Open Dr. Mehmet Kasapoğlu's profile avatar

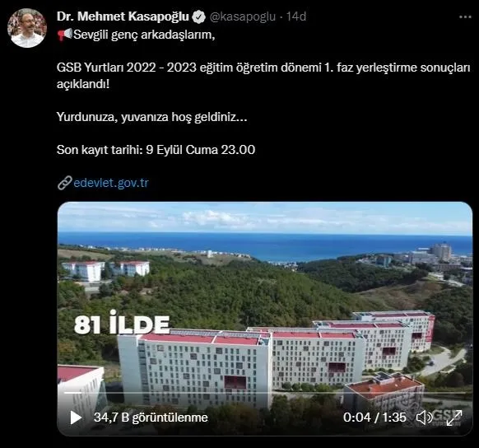[27, 28]
